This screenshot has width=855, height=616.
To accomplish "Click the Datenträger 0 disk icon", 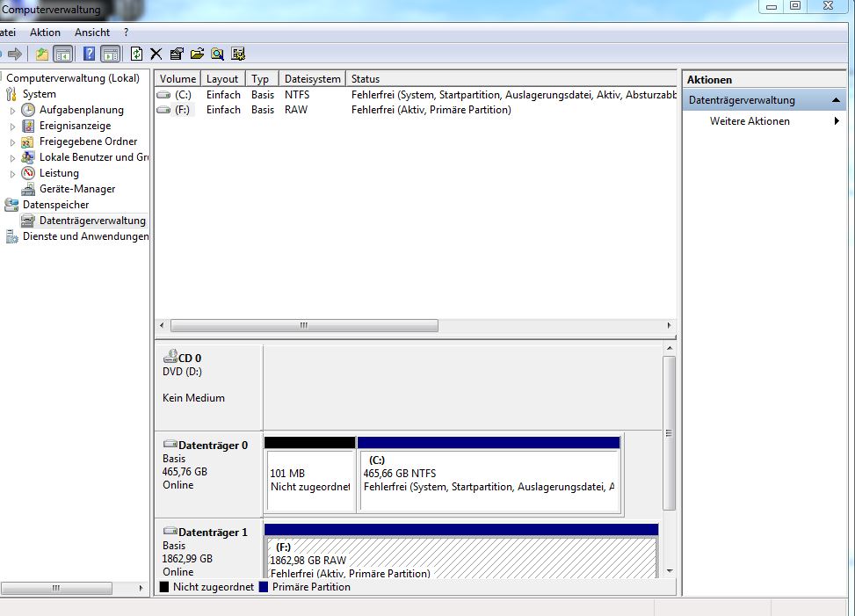I will click(170, 444).
